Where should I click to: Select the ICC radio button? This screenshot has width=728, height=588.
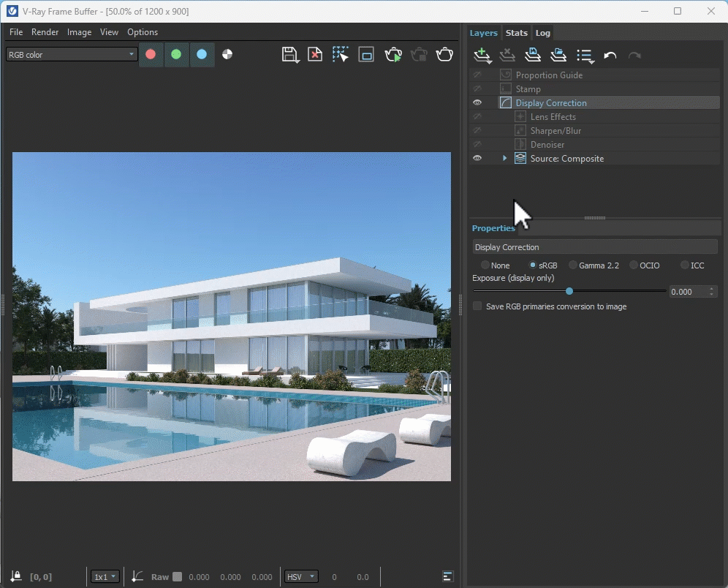[685, 265]
